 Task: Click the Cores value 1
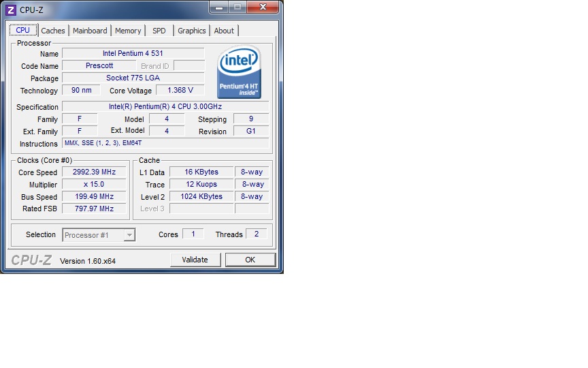pos(193,234)
